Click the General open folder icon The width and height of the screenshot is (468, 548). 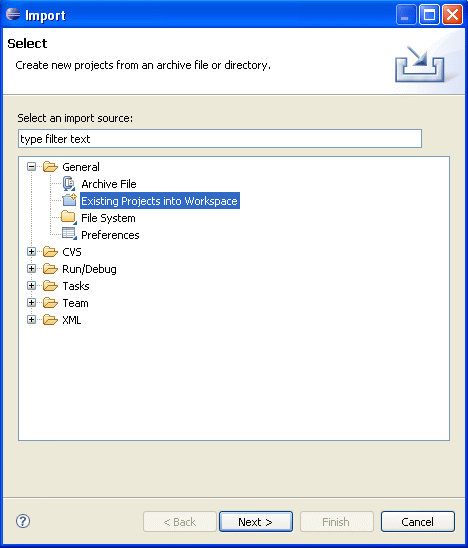(50, 167)
